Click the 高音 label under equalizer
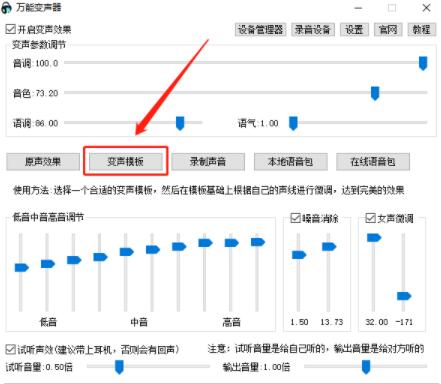 pos(231,322)
